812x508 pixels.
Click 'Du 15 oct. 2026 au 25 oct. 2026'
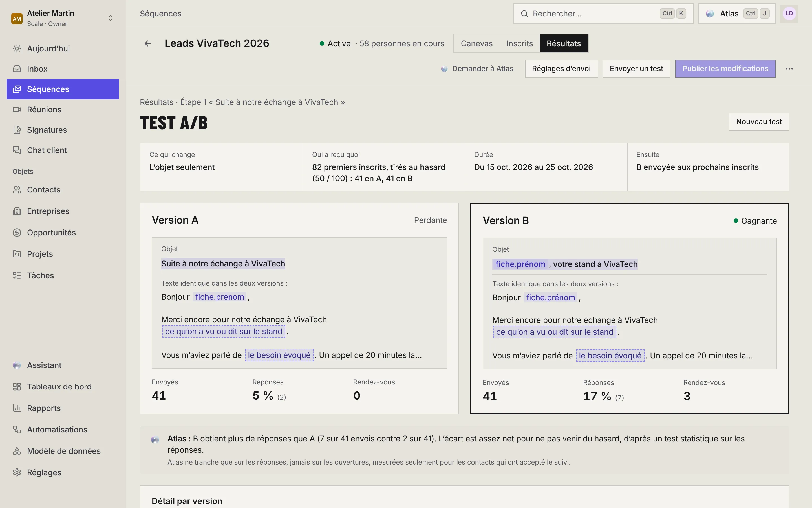tap(533, 167)
